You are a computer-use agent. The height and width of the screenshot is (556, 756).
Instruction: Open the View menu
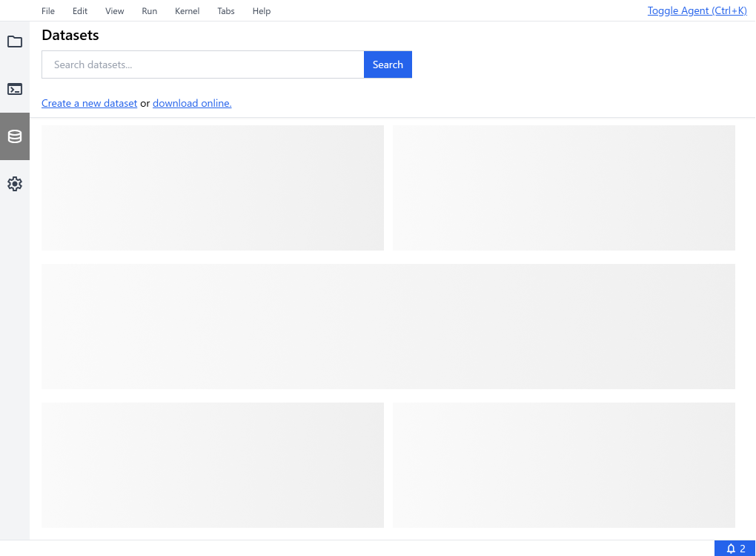(x=115, y=11)
